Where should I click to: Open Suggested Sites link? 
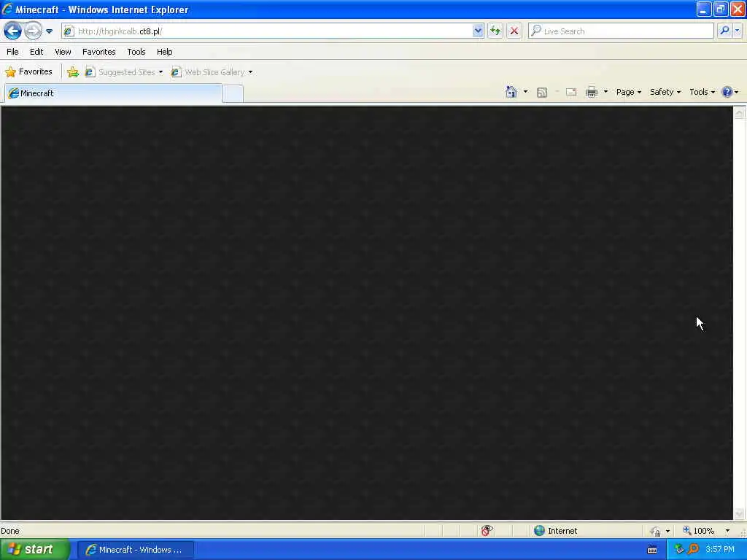tap(120, 72)
